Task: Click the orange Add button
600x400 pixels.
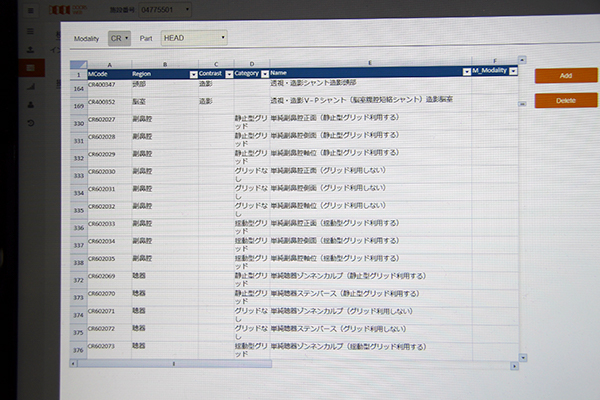Action: coord(565,75)
